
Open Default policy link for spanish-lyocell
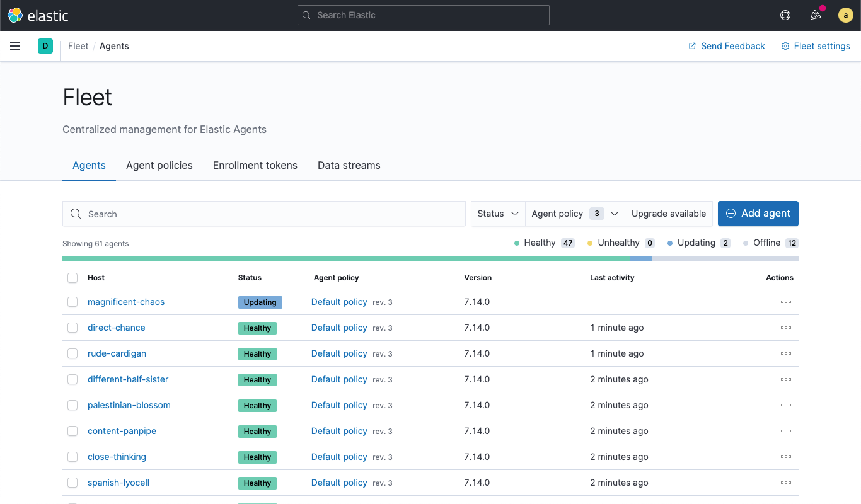click(x=339, y=483)
